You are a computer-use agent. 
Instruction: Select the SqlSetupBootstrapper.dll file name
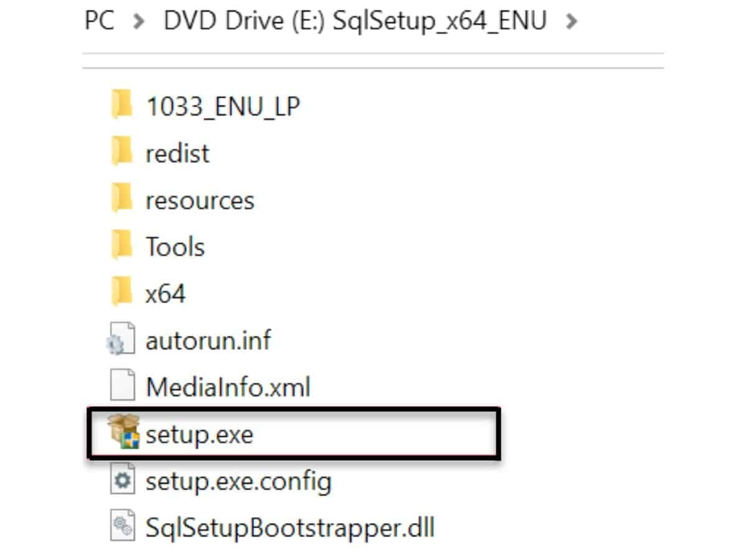tap(290, 528)
